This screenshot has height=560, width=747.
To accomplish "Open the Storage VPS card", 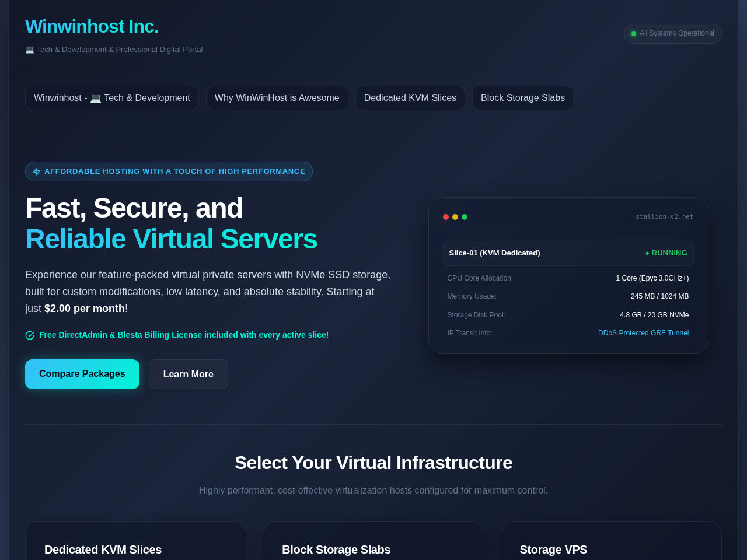I will tap(611, 541).
